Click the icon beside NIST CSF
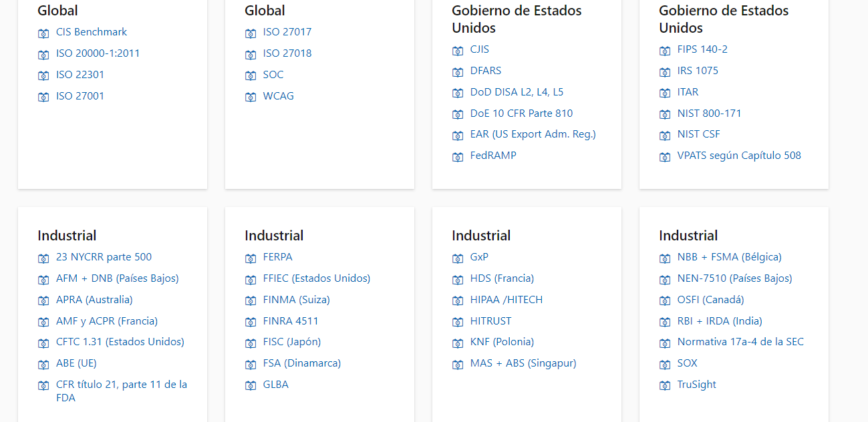868x422 pixels. coord(665,136)
